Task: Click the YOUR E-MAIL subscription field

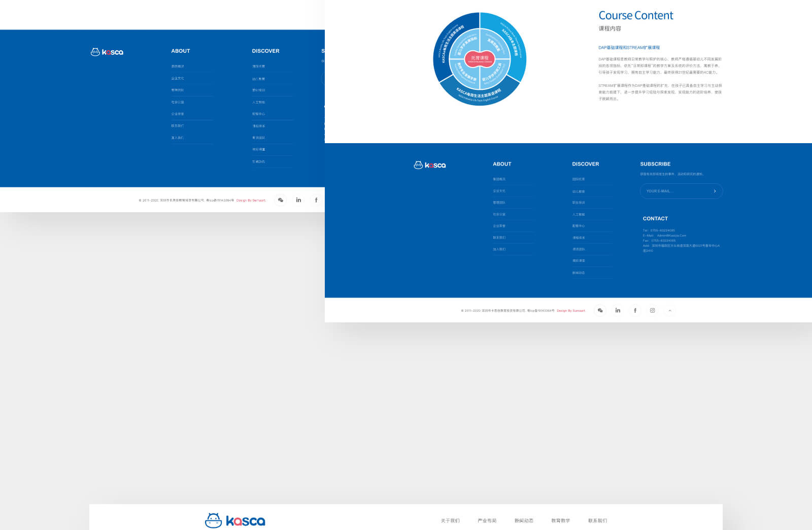Action: (674, 191)
